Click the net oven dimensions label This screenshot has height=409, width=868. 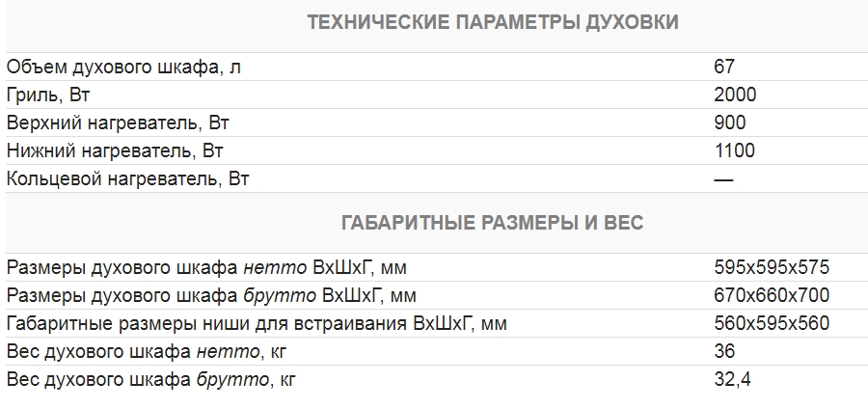pyautogui.click(x=213, y=267)
